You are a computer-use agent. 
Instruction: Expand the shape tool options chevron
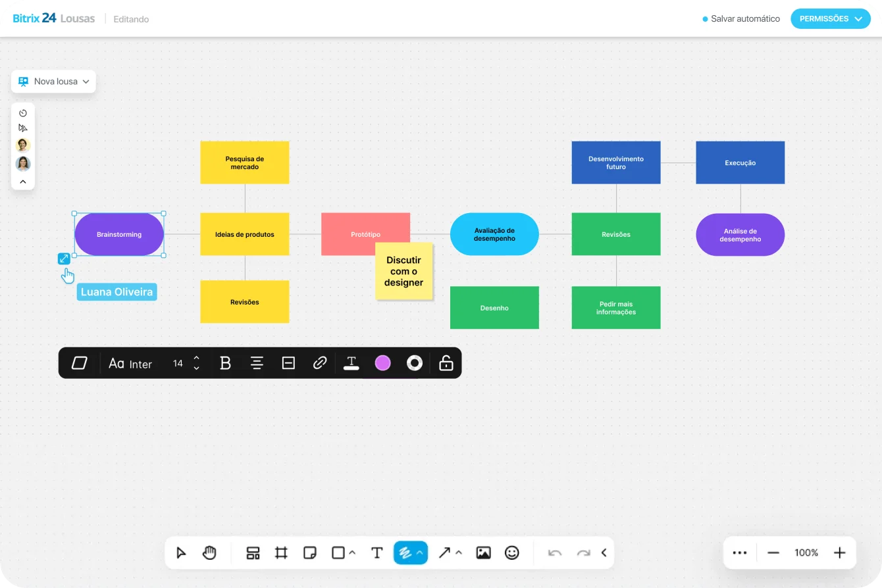[x=352, y=552]
